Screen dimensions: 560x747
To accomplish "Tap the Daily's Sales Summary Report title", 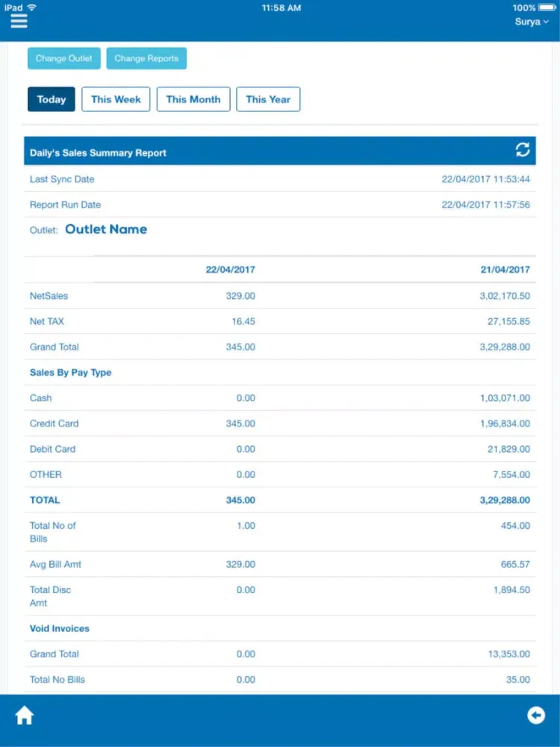I will coord(98,153).
